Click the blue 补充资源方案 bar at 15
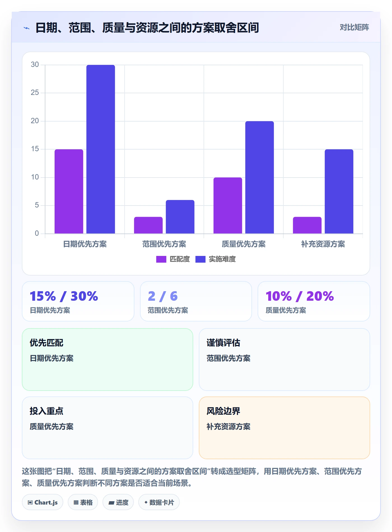 [x=339, y=191]
